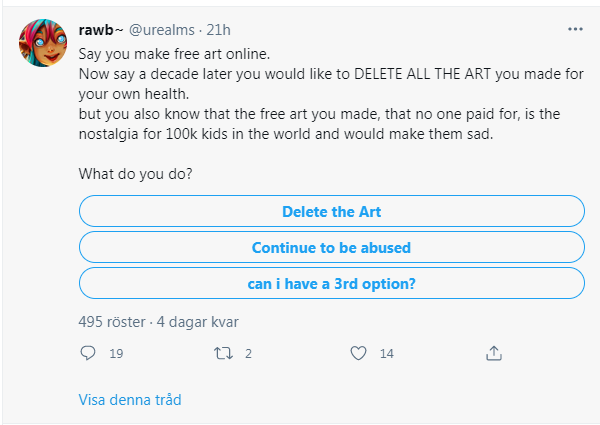Click the like count 14

(386, 353)
